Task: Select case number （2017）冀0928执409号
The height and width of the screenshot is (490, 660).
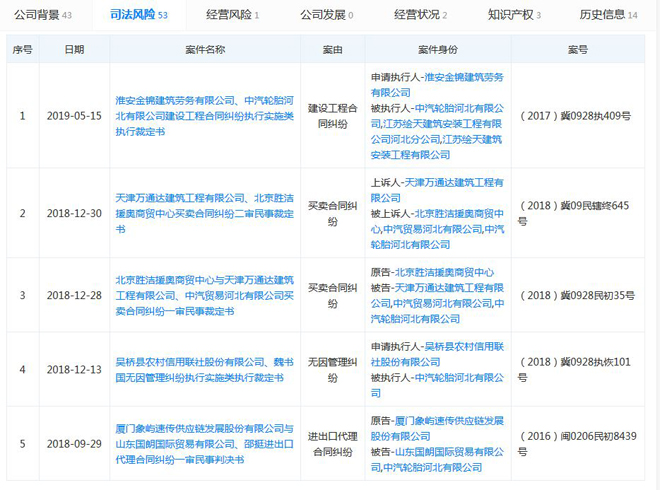Action: pyautogui.click(x=575, y=116)
